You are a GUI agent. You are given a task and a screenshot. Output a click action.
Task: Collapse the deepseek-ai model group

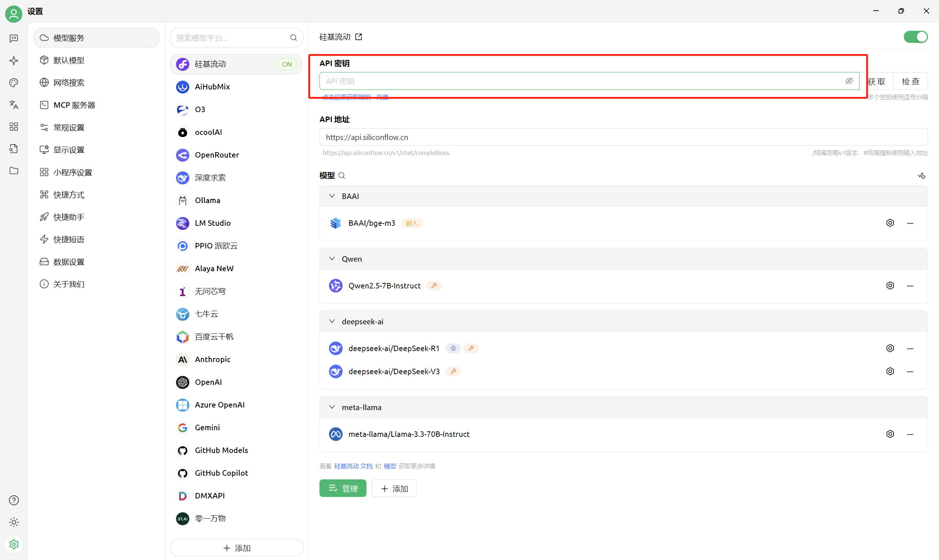[x=332, y=321]
